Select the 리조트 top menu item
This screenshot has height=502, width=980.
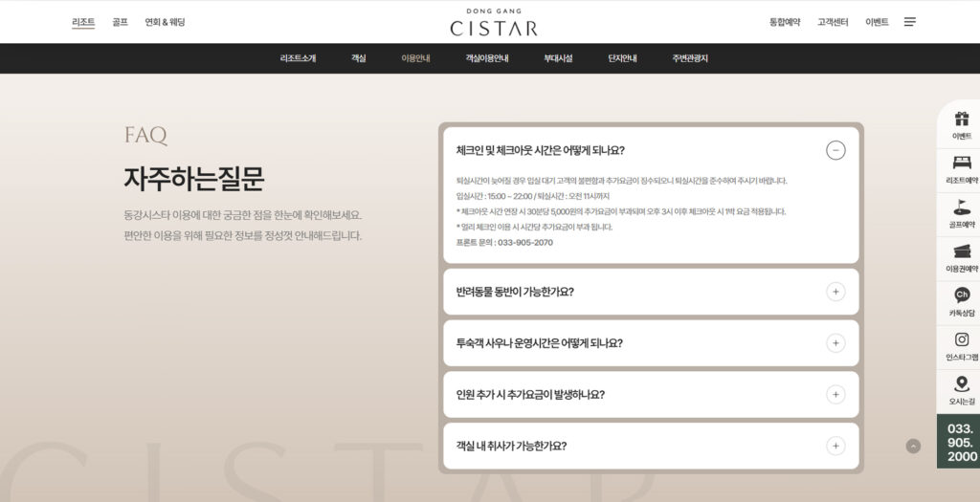pos(83,22)
